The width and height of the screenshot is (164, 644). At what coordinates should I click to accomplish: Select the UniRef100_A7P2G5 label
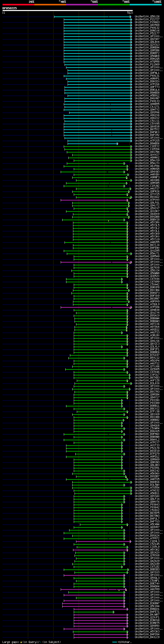coord(147,141)
